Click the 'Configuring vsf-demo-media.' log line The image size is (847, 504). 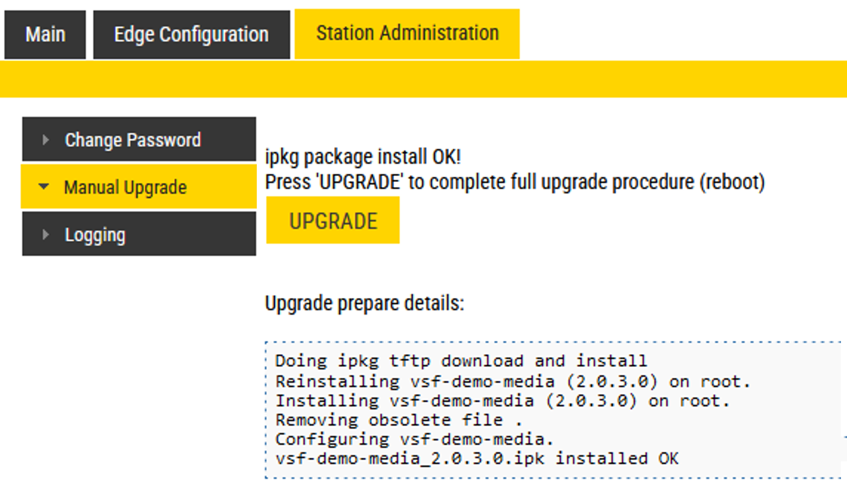[414, 439]
